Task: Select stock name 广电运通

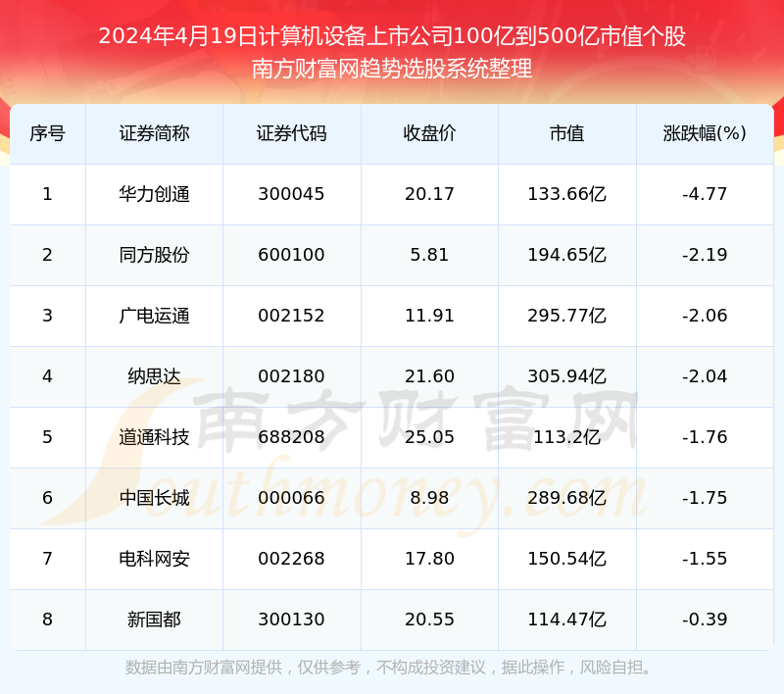Action: tap(154, 316)
